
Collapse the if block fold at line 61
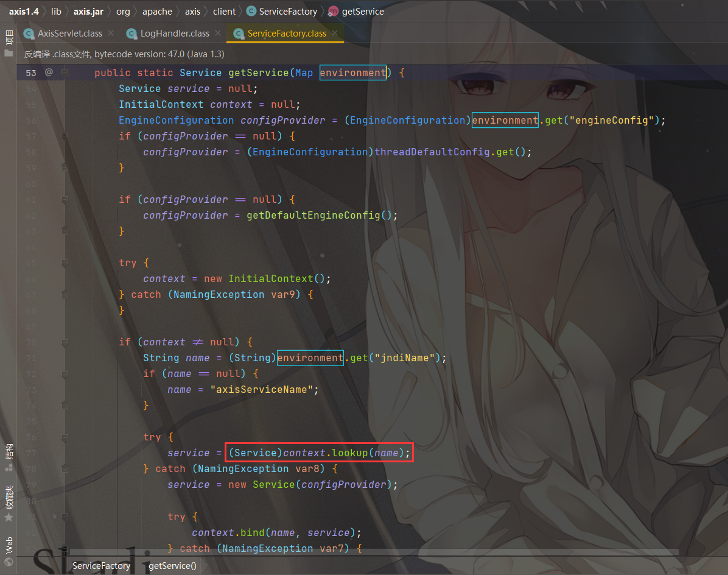65,199
